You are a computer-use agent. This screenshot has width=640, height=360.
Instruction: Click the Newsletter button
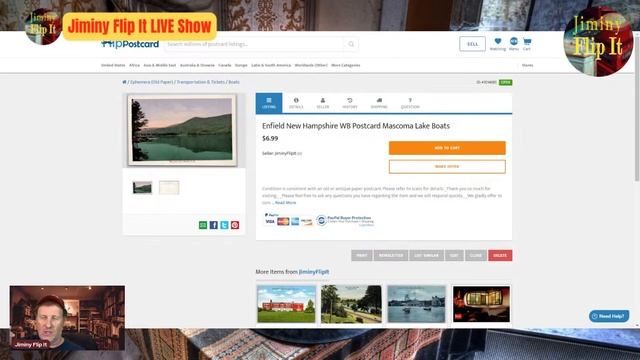(x=391, y=256)
